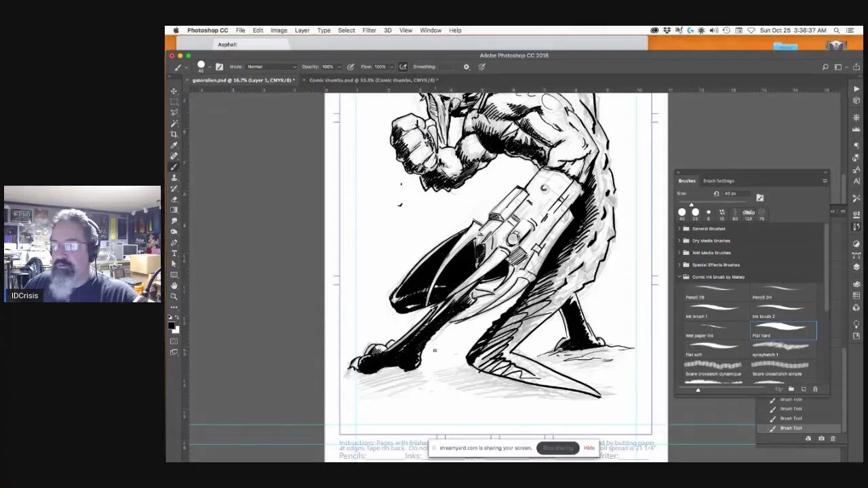The image size is (868, 488).
Task: Expand the General Brushes folder
Action: coord(679,228)
